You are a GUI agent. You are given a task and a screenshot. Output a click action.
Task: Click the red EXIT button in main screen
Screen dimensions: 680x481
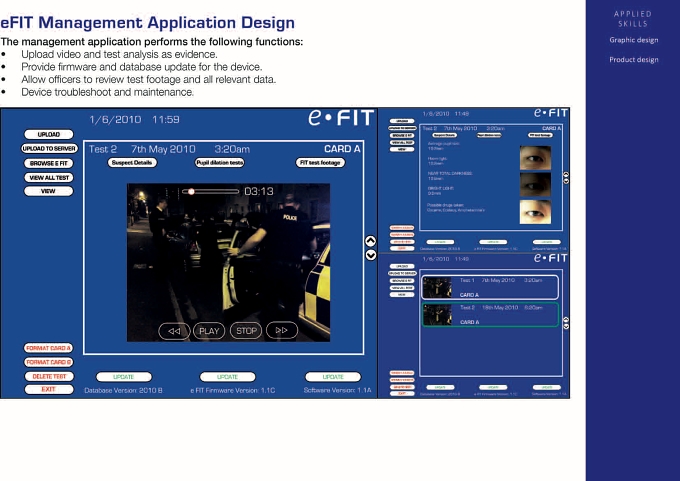49,389
